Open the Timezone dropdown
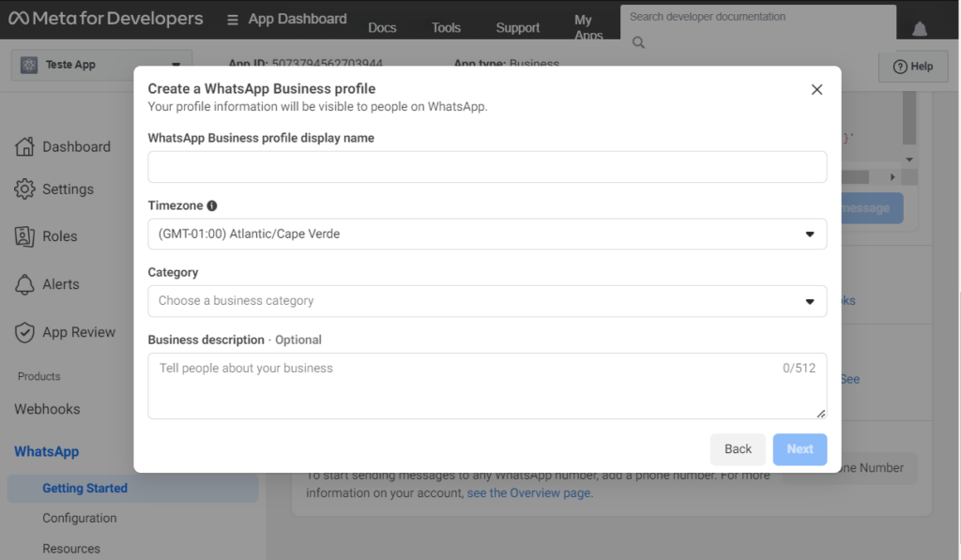 click(x=487, y=235)
